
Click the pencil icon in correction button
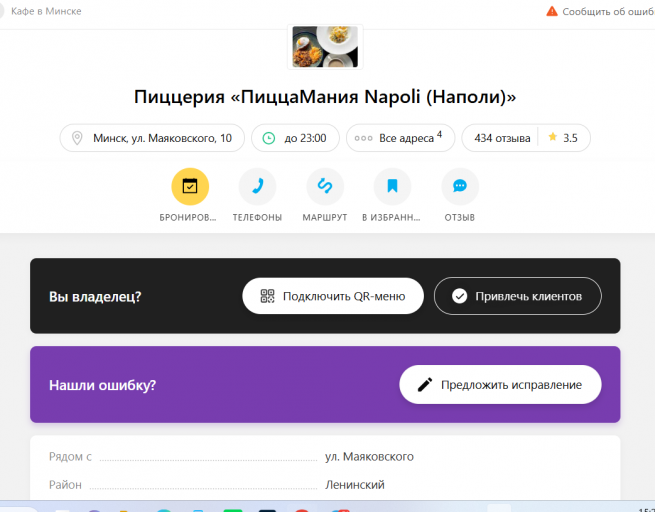425,385
